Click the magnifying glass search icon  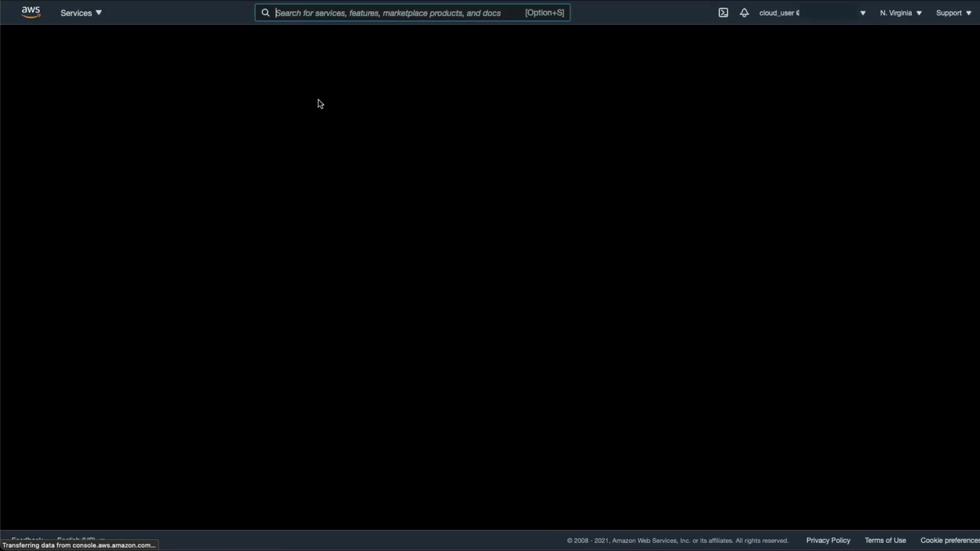click(x=265, y=13)
